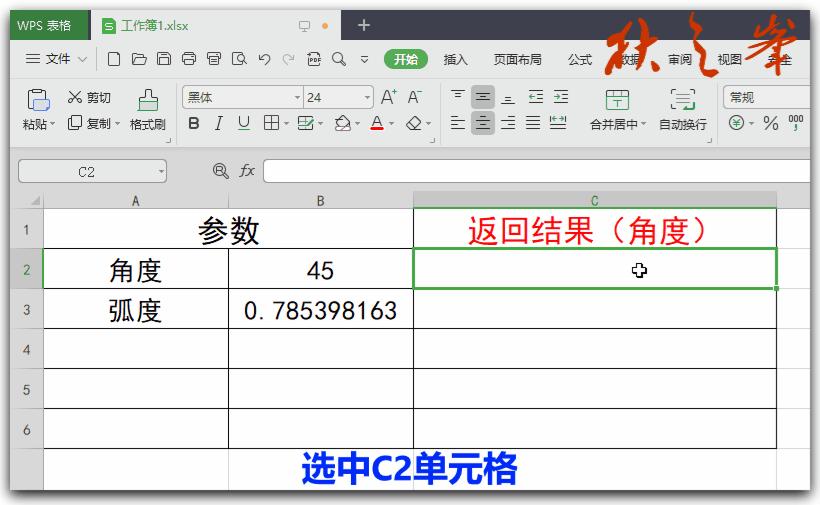Viewport: 820px width, 505px height.
Task: Open the 文件 file menu
Action: pos(55,59)
